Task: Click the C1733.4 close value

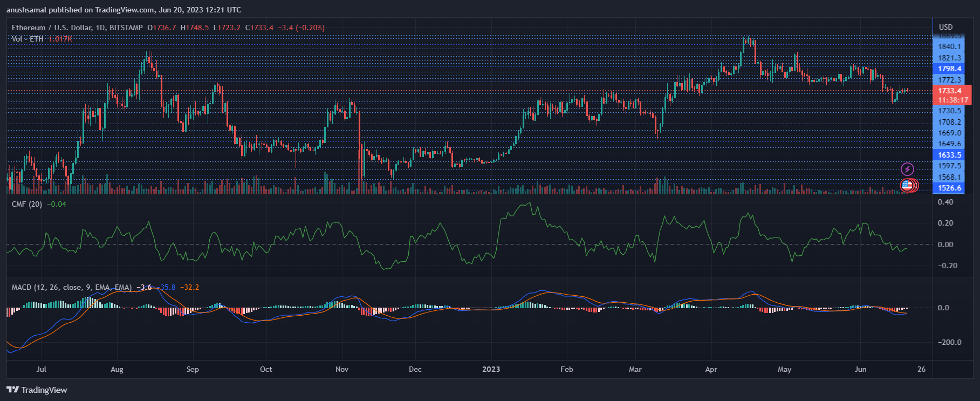Action: [x=259, y=28]
